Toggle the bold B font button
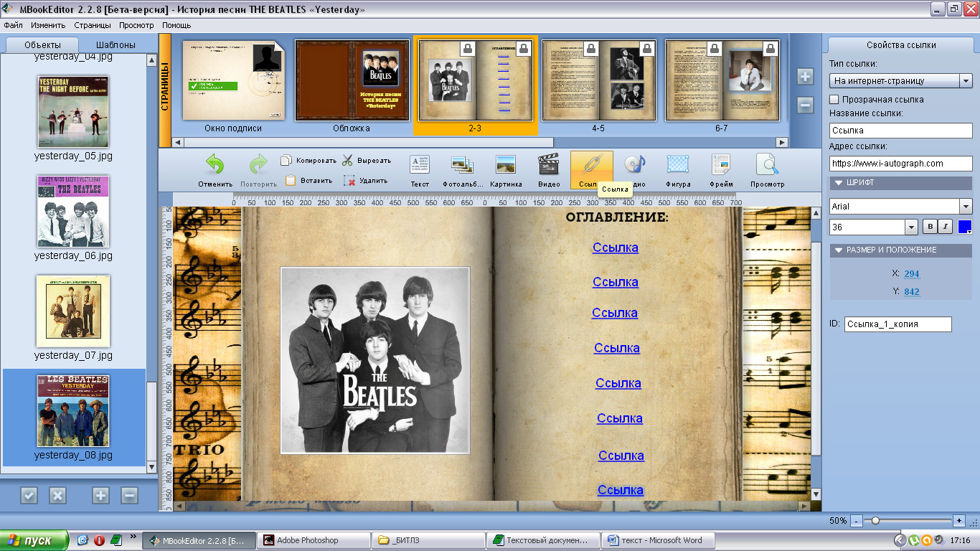The image size is (980, 551). (x=930, y=227)
